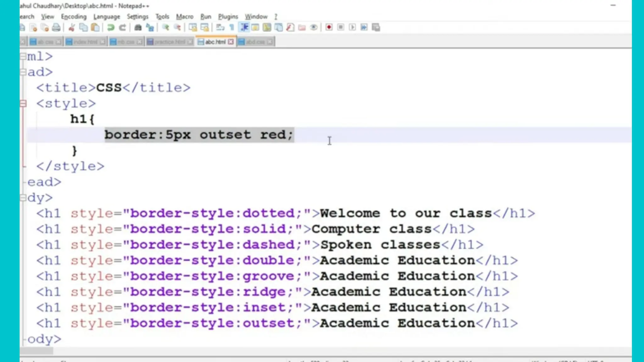644x362 pixels.
Task: Click the Cut scissors icon
Action: 72,28
